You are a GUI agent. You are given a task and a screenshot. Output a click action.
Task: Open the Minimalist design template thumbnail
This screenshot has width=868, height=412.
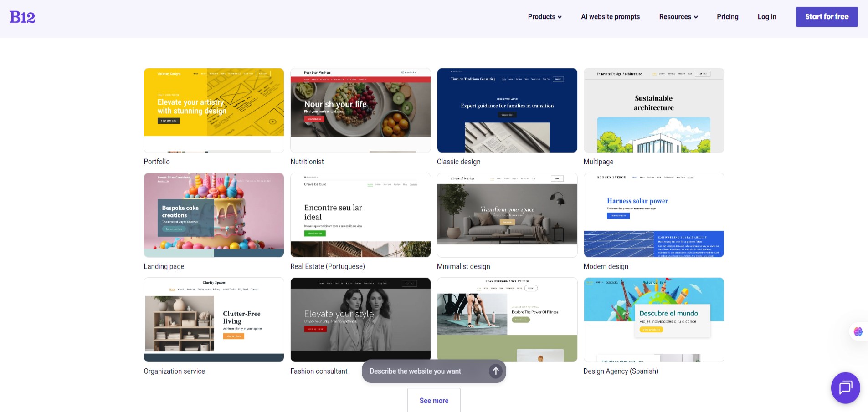[x=507, y=215]
